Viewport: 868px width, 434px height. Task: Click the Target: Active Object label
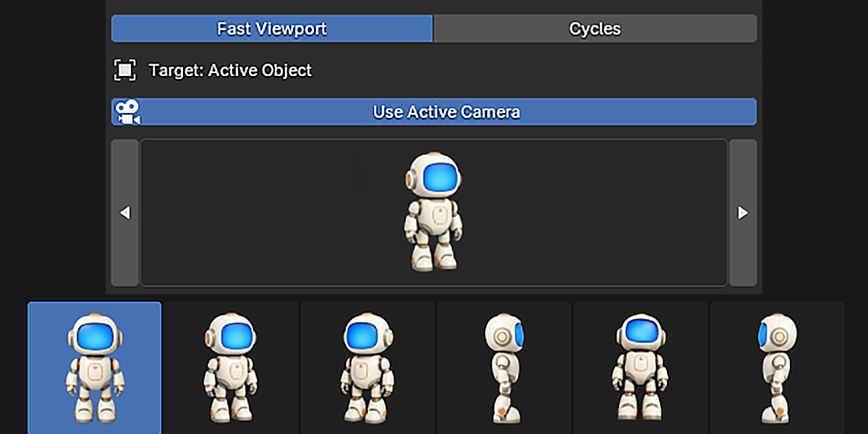click(x=230, y=70)
